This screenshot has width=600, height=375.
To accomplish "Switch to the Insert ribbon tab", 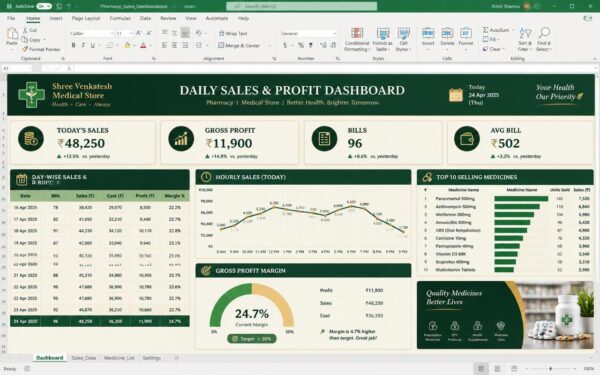I will pyautogui.click(x=55, y=18).
